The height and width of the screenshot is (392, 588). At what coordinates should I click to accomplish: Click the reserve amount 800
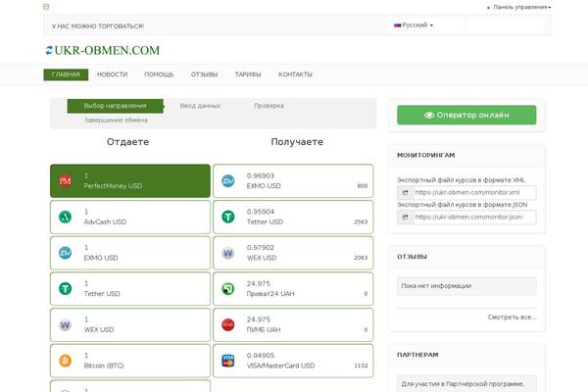(x=363, y=186)
